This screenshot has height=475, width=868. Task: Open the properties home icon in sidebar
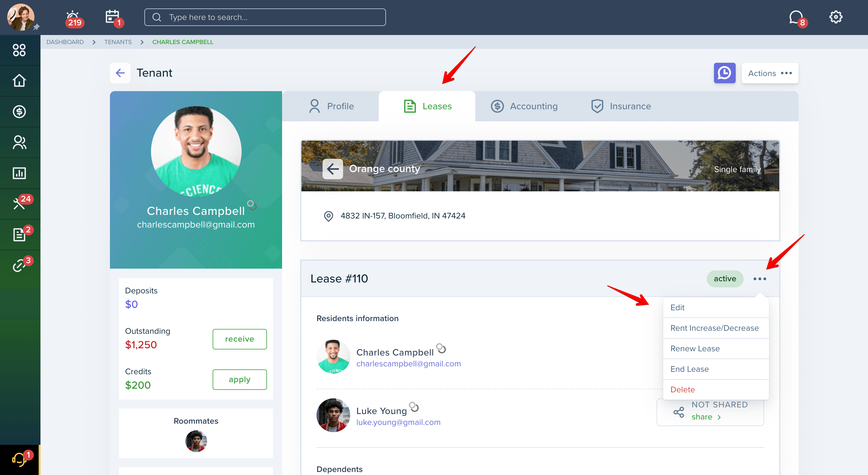pos(19,81)
